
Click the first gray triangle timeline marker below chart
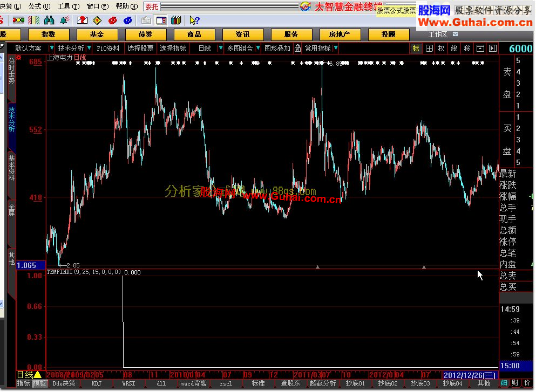(317, 267)
